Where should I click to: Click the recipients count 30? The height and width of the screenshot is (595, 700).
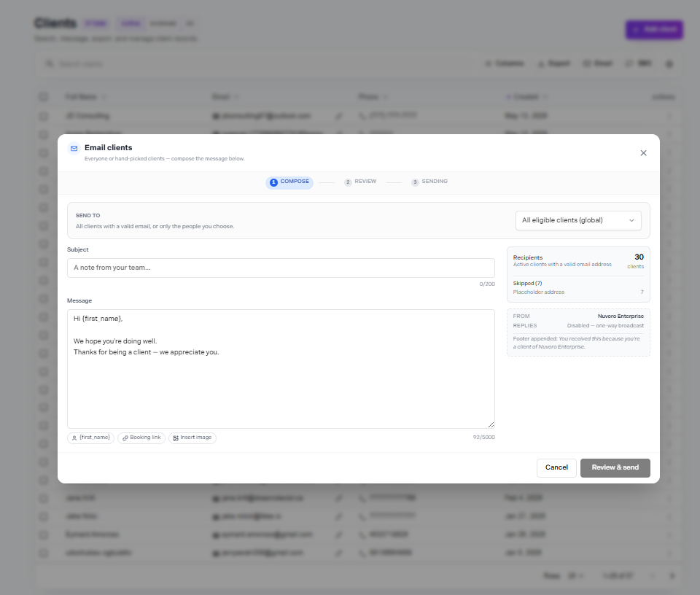point(639,257)
